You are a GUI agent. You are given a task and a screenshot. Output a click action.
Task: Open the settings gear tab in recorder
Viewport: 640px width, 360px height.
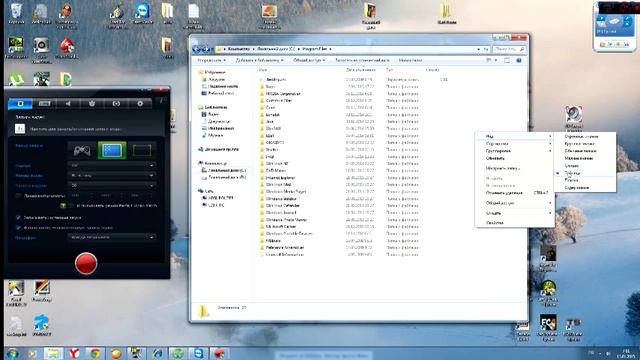point(140,104)
